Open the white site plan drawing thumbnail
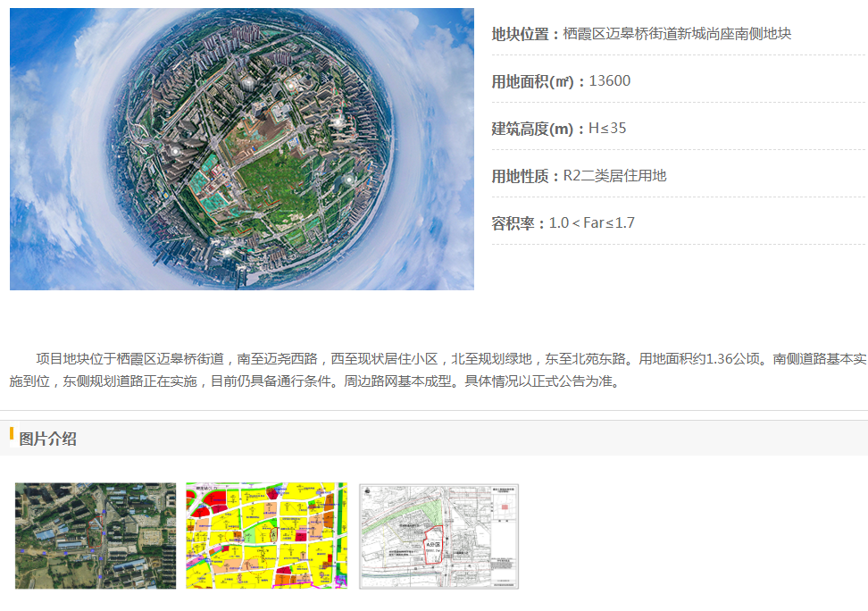This screenshot has height=611, width=868. pos(438,536)
